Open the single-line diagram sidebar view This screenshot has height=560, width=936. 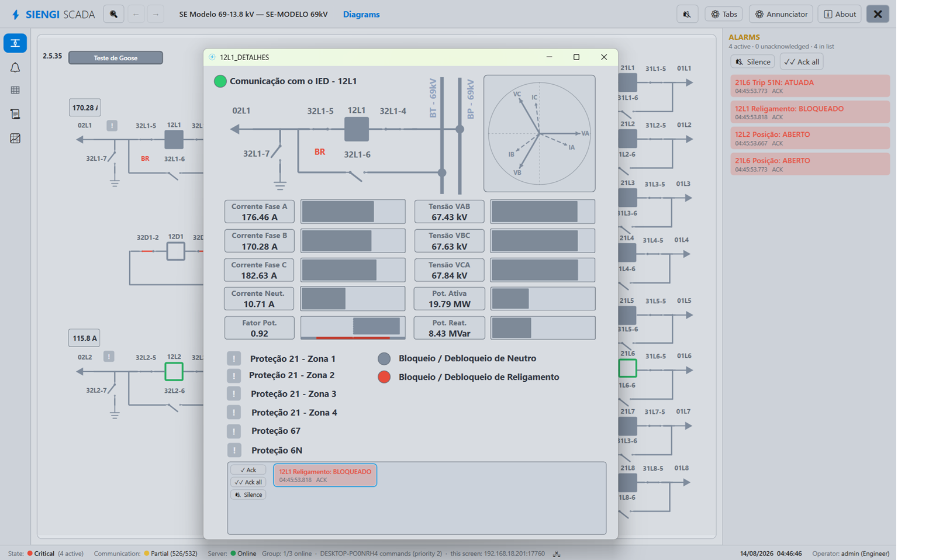pos(15,43)
